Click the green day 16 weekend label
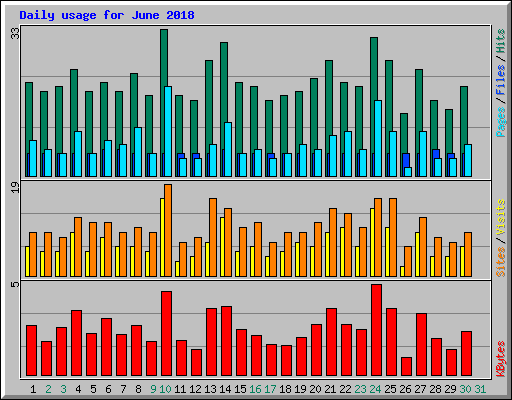 (255, 389)
